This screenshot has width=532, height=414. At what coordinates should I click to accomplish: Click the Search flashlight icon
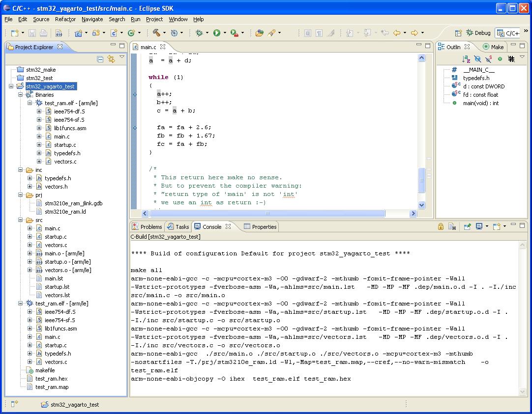click(271, 33)
